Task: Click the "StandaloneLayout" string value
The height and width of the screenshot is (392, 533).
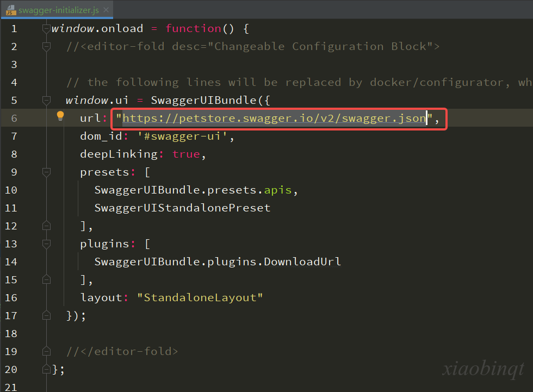Action: [x=200, y=297]
